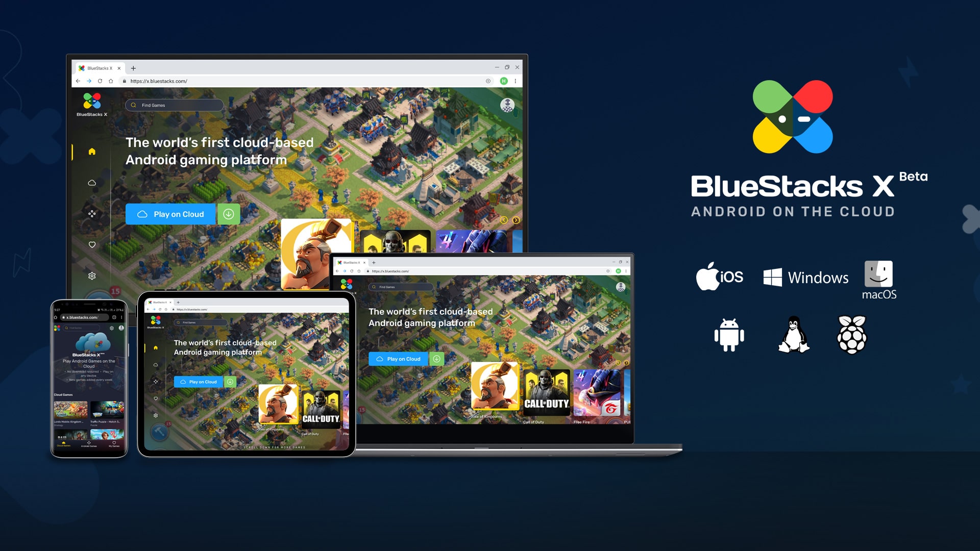Click the gamepad/controller icon in sidebar

tap(92, 214)
